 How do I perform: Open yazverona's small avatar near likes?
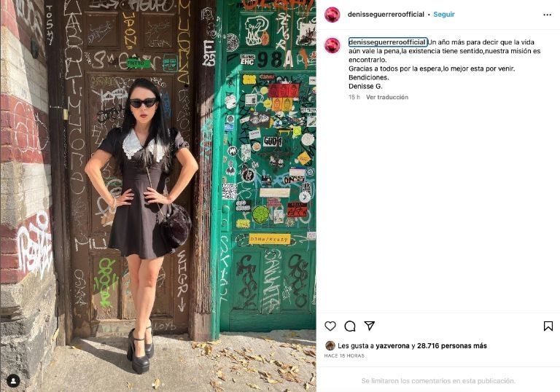[x=330, y=345]
